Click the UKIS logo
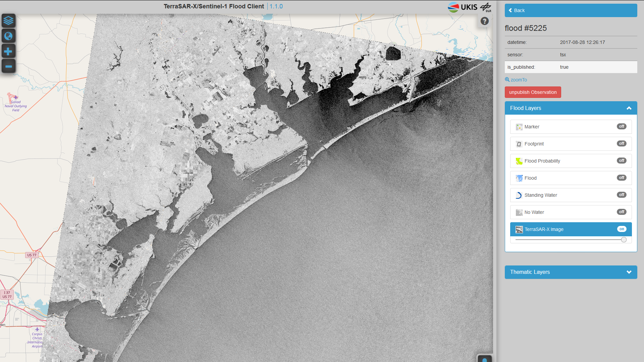The width and height of the screenshot is (644, 362). tap(463, 7)
